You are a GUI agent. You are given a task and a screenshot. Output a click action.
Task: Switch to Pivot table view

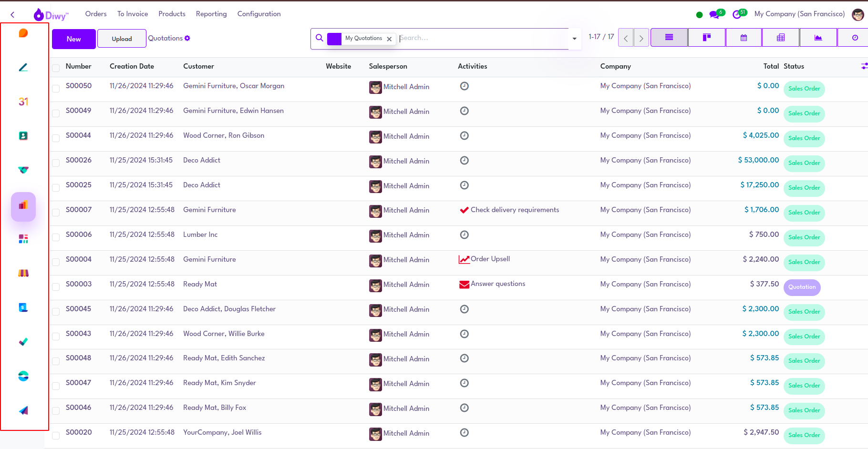(781, 38)
